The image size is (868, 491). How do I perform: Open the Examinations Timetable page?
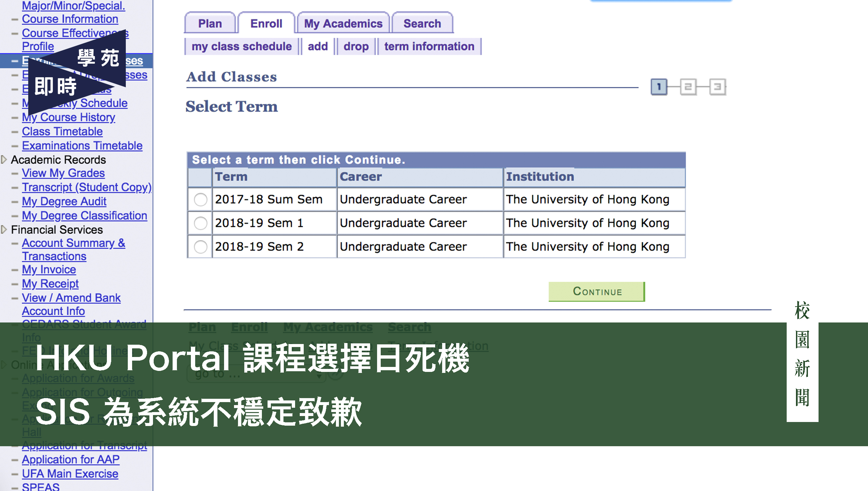[82, 146]
